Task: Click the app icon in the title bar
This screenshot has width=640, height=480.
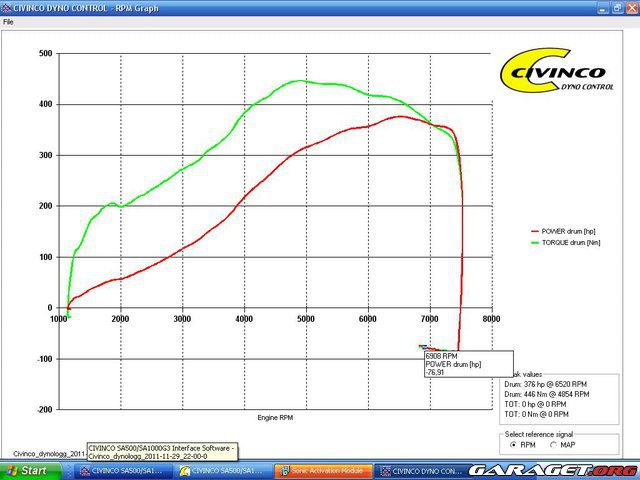Action: (7, 7)
